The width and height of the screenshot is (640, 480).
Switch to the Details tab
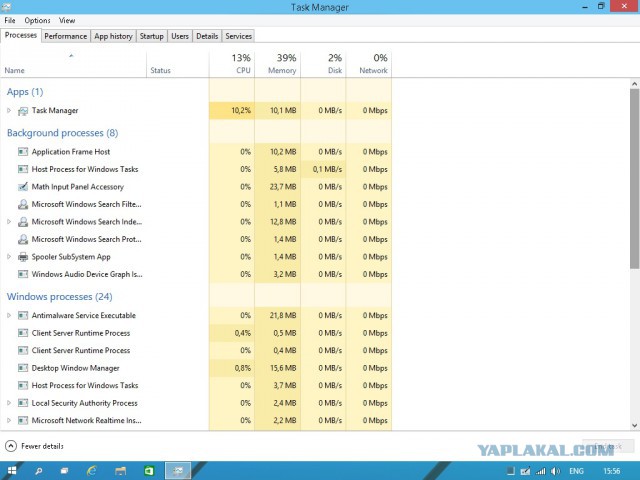(207, 36)
